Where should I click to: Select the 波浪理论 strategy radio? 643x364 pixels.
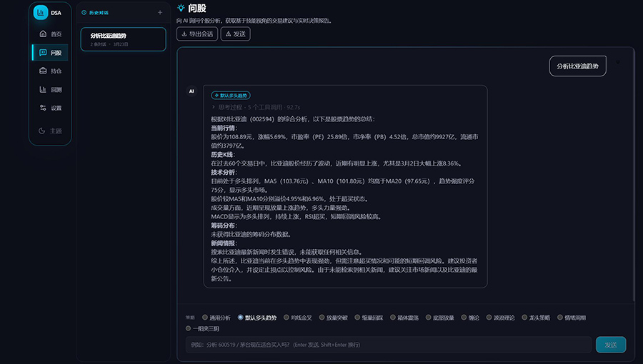[489, 318]
